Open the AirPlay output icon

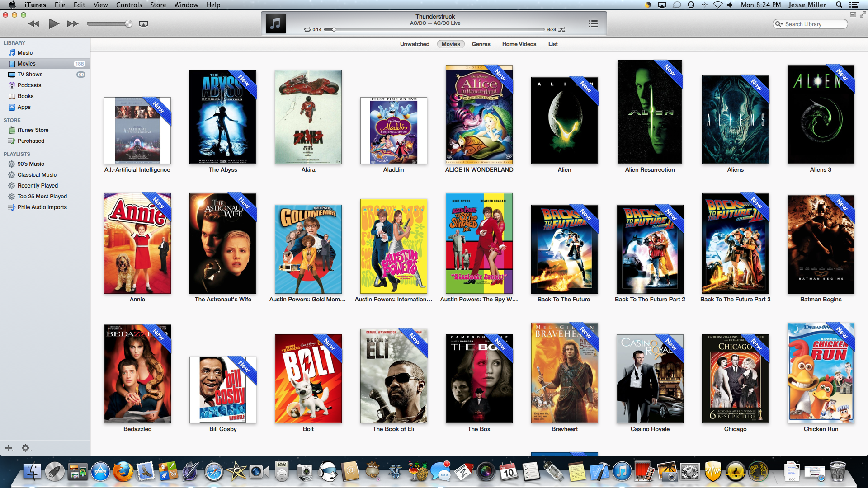(143, 24)
